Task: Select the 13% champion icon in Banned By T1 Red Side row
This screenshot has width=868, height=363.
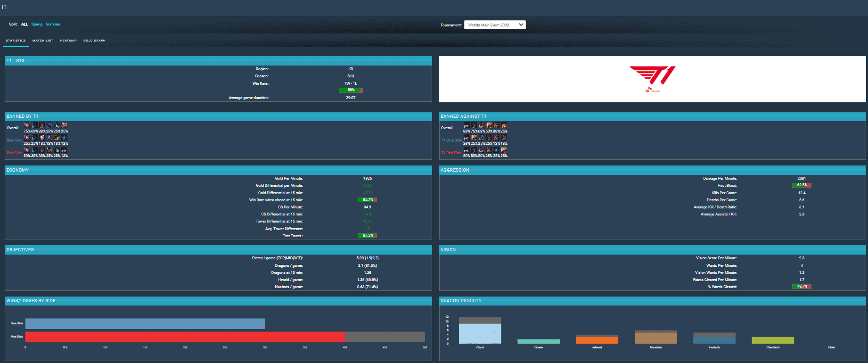Action: click(65, 150)
